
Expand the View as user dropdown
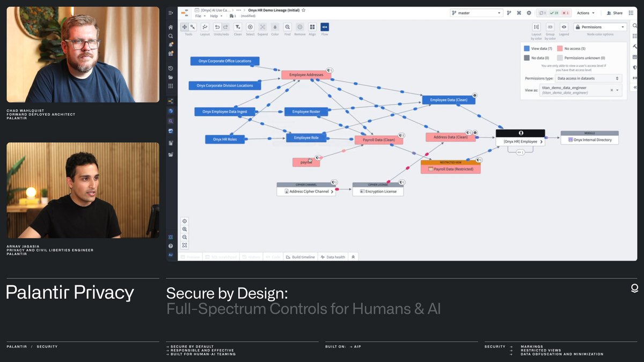(618, 90)
